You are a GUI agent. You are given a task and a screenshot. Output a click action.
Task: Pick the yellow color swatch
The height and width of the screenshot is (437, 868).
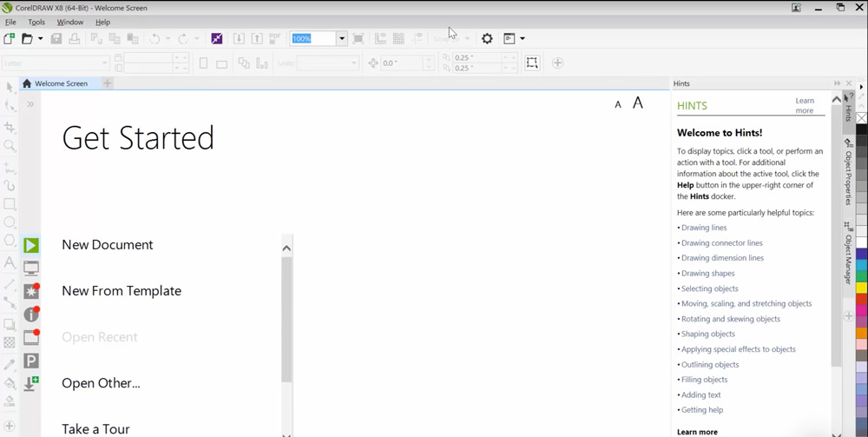pos(861,288)
